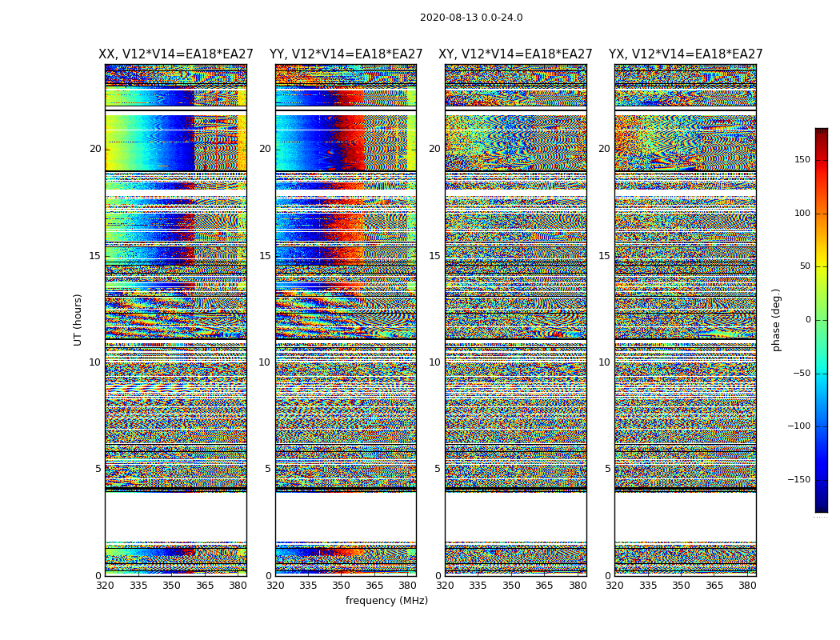Select the YY, V12*V14=EA18*EA27 panel title
Image resolution: width=840 pixels, height=640 pixels.
click(346, 54)
